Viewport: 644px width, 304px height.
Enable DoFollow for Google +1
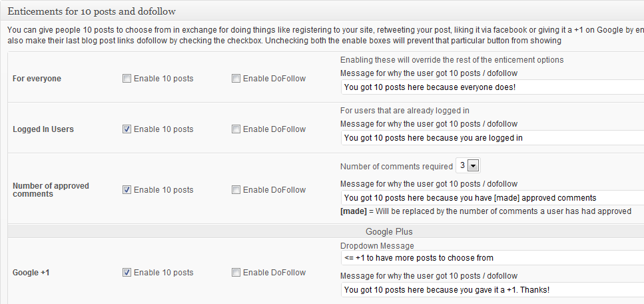click(x=236, y=273)
